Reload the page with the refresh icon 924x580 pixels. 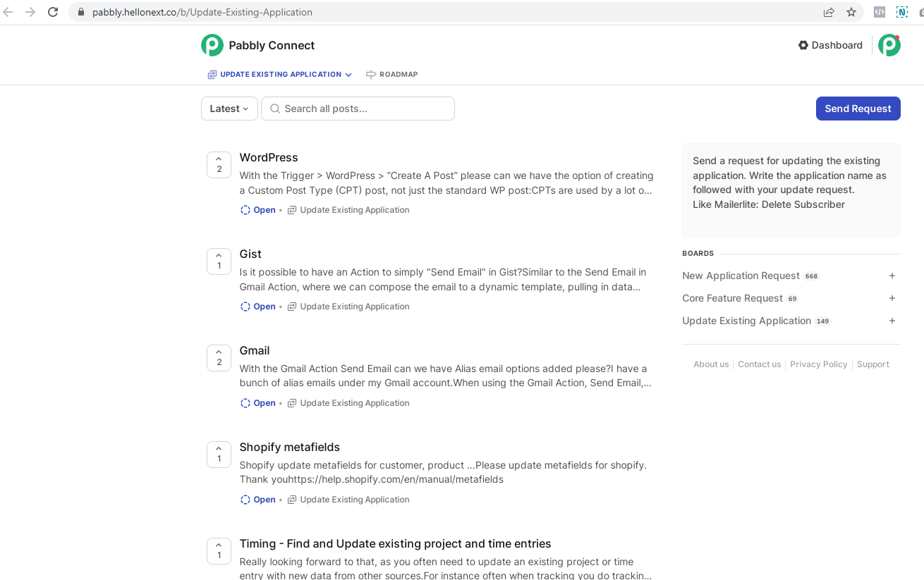coord(53,12)
